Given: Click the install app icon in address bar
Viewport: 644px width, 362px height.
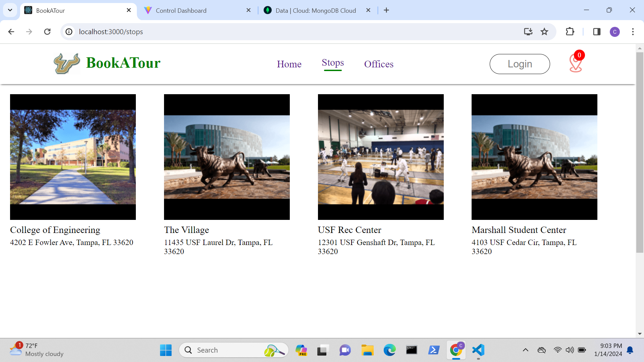Looking at the screenshot, I should pos(528,32).
